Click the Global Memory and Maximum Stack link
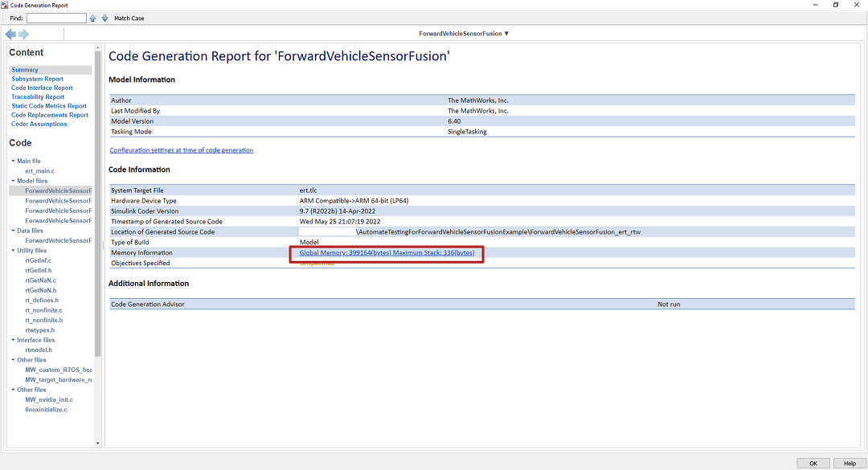Viewport: 868px width, 470px height. [387, 253]
